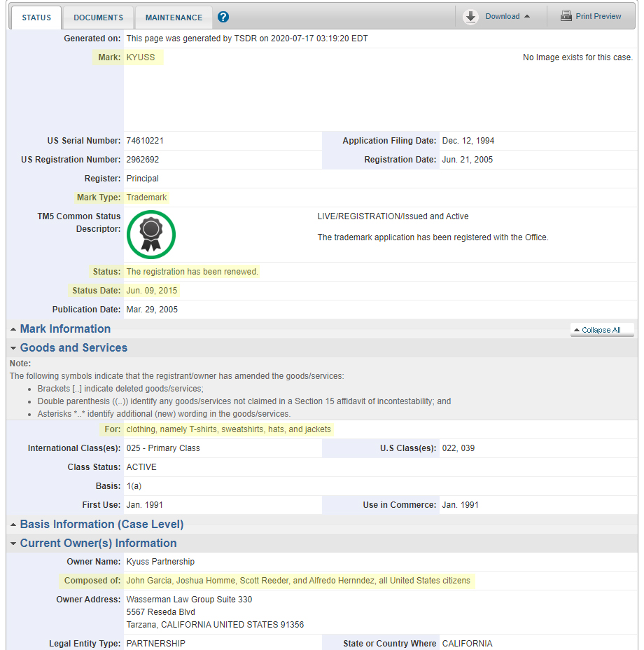Image resolution: width=644 pixels, height=650 pixels.
Task: Select the mark name KYUSS
Action: pyautogui.click(x=141, y=57)
